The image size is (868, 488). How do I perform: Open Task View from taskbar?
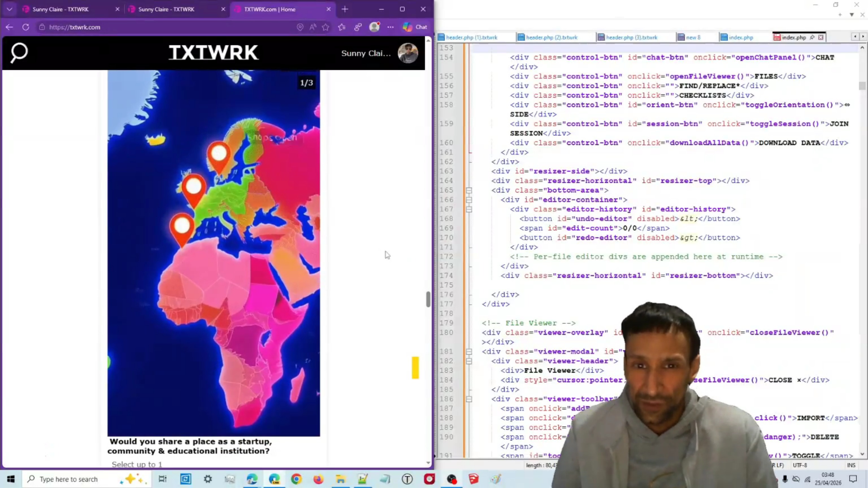(162, 479)
